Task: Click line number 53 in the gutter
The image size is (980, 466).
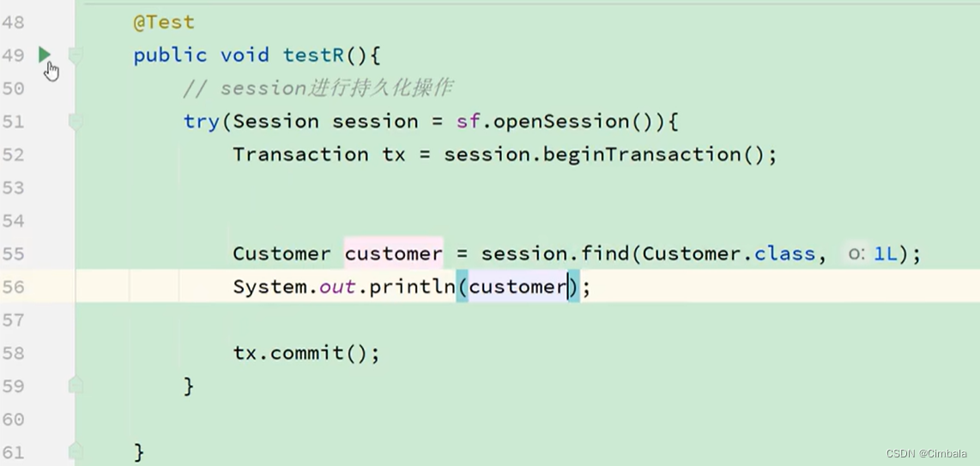Action: (14, 187)
